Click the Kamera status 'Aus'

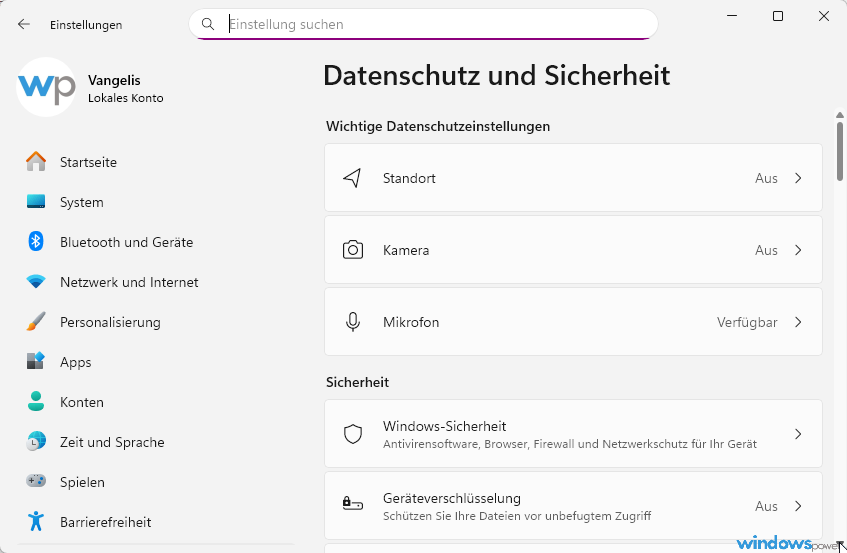tap(766, 250)
